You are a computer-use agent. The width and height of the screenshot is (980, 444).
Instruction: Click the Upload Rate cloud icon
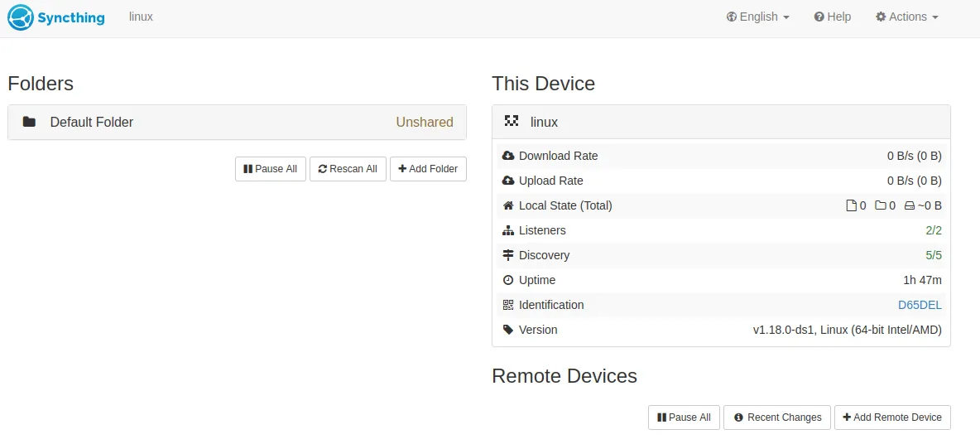(508, 181)
